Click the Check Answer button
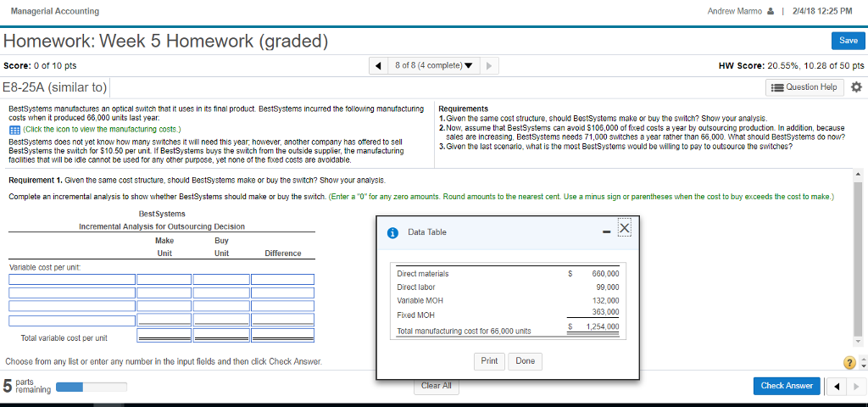Viewport: 868px width, 407px height. pyautogui.click(x=787, y=386)
